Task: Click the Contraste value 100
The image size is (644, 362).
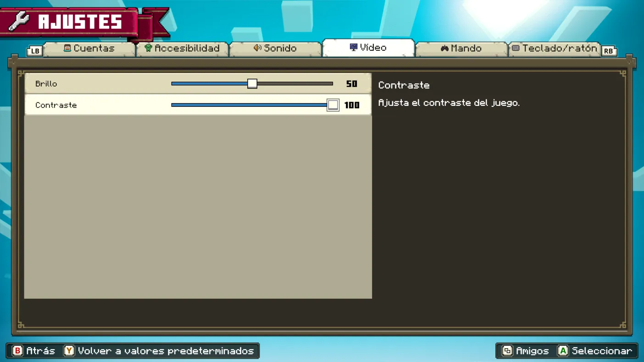Action: tap(352, 105)
